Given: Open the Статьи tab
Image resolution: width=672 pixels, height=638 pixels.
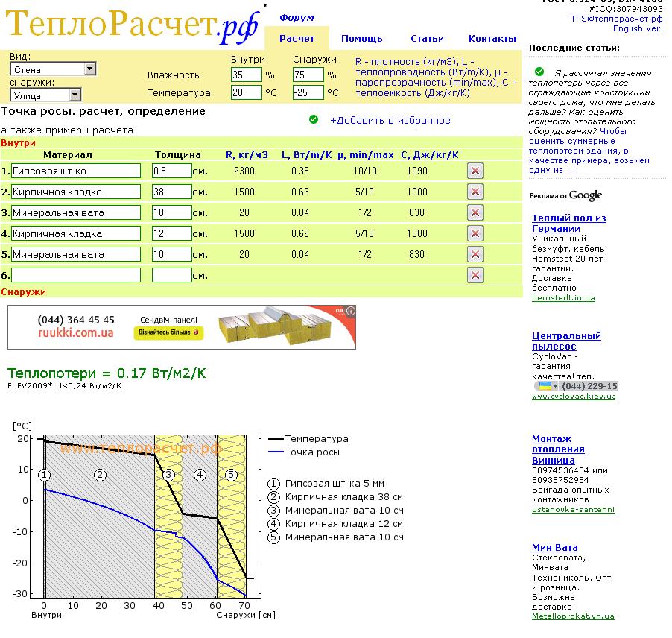Looking at the screenshot, I should [427, 39].
